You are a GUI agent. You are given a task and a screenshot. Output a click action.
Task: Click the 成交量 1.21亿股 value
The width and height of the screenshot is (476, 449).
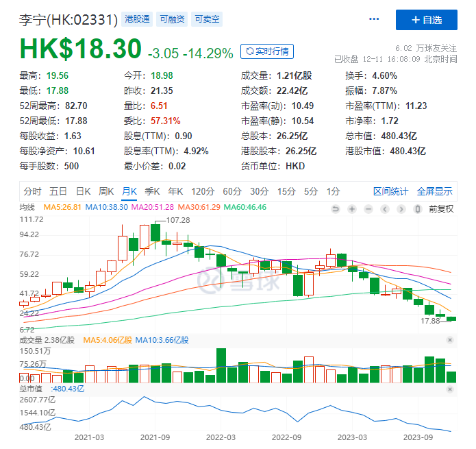point(294,75)
